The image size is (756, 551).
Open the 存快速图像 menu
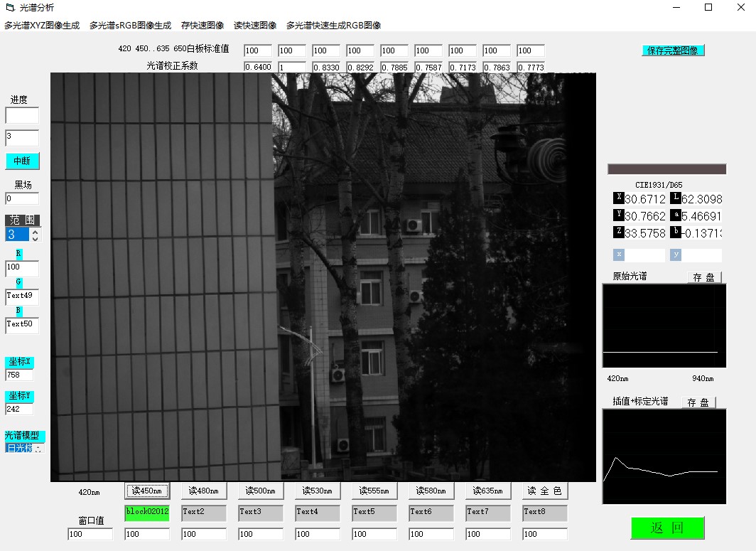[202, 25]
